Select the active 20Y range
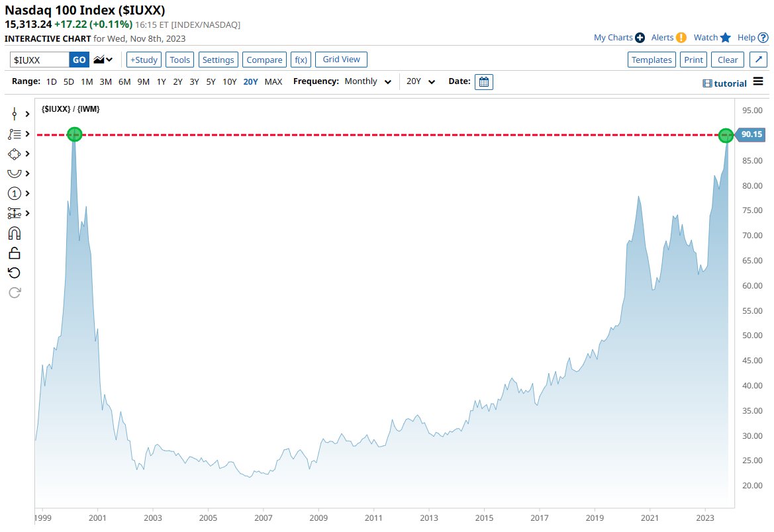 (250, 82)
